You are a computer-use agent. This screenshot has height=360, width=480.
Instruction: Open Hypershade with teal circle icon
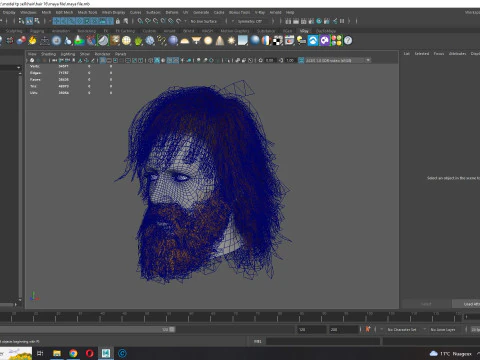click(x=319, y=21)
